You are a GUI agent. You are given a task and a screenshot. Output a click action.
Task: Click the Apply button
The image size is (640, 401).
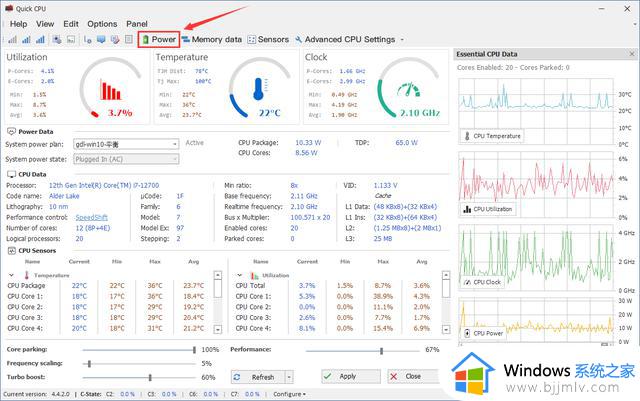(x=351, y=376)
